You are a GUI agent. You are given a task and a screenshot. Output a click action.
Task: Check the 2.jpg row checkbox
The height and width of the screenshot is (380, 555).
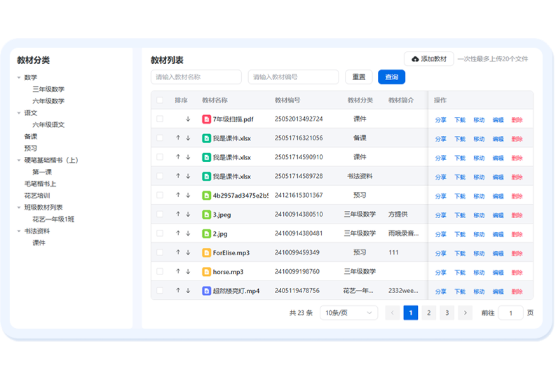(x=160, y=234)
